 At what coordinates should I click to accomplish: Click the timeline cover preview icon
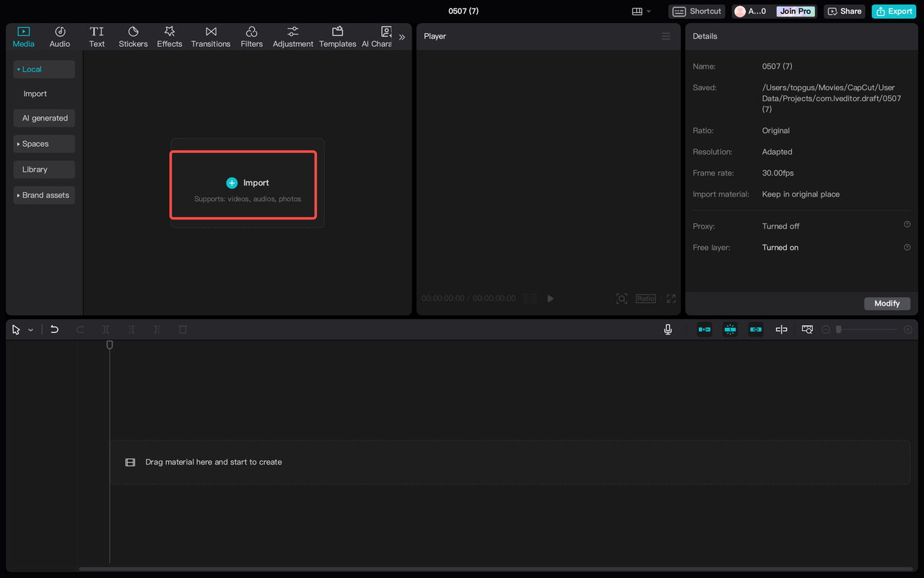point(807,329)
